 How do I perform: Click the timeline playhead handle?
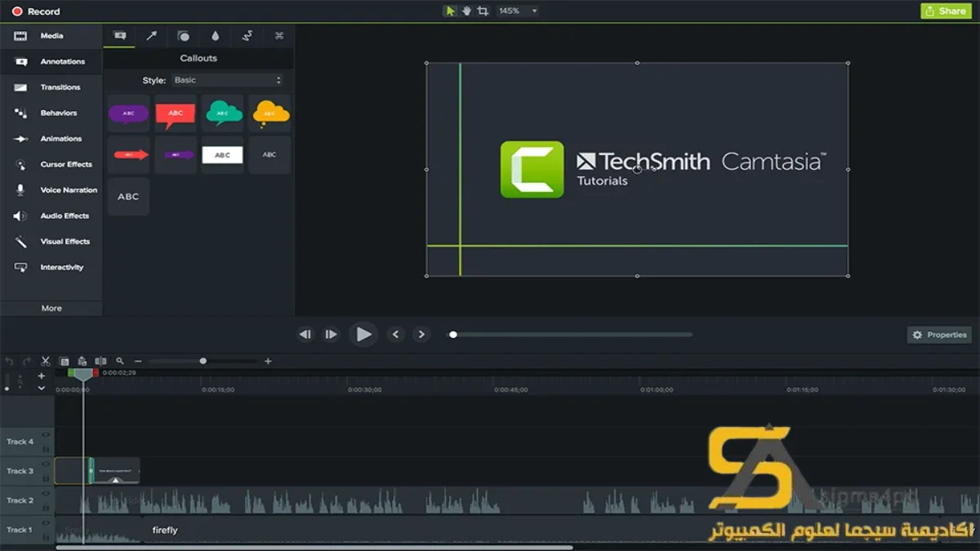pyautogui.click(x=83, y=374)
